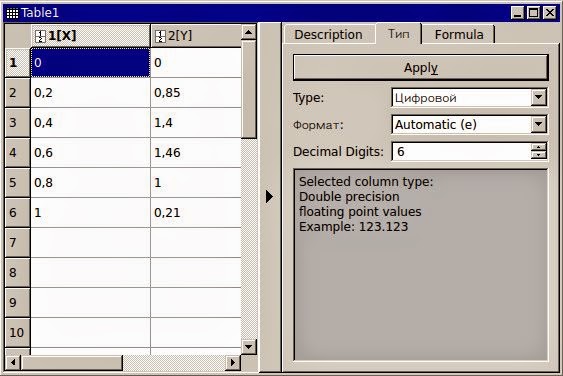
Task: Select the cell containing 0,8
Action: pos(90,183)
